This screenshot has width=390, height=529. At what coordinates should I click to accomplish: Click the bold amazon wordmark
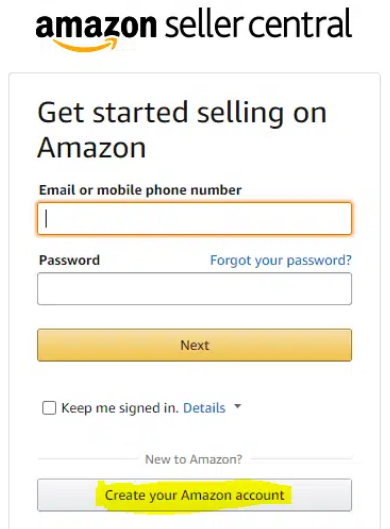coord(96,25)
